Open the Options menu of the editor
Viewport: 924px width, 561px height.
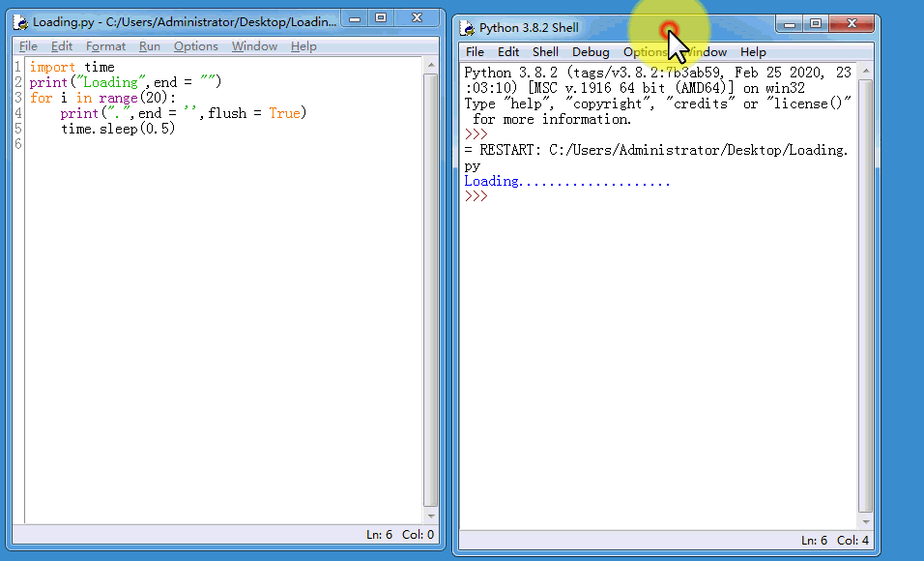(195, 45)
